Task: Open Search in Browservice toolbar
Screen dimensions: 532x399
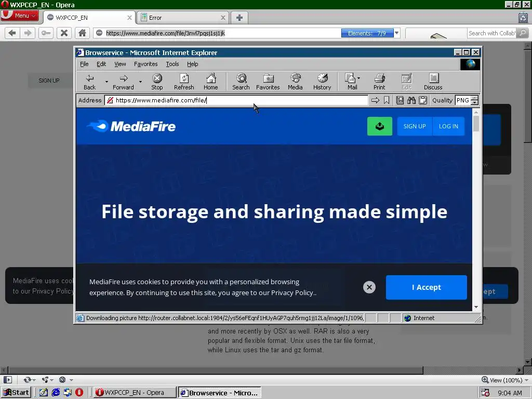Action: point(241,82)
